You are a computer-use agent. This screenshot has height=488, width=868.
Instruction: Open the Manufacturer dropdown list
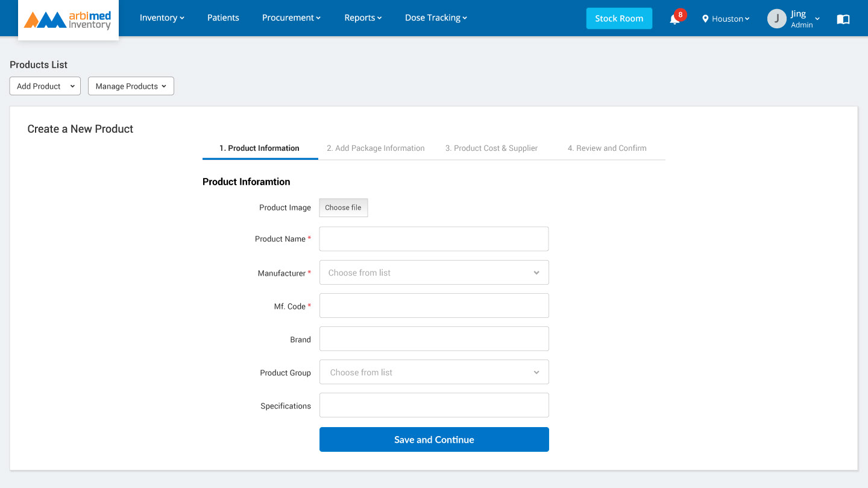pyautogui.click(x=434, y=273)
